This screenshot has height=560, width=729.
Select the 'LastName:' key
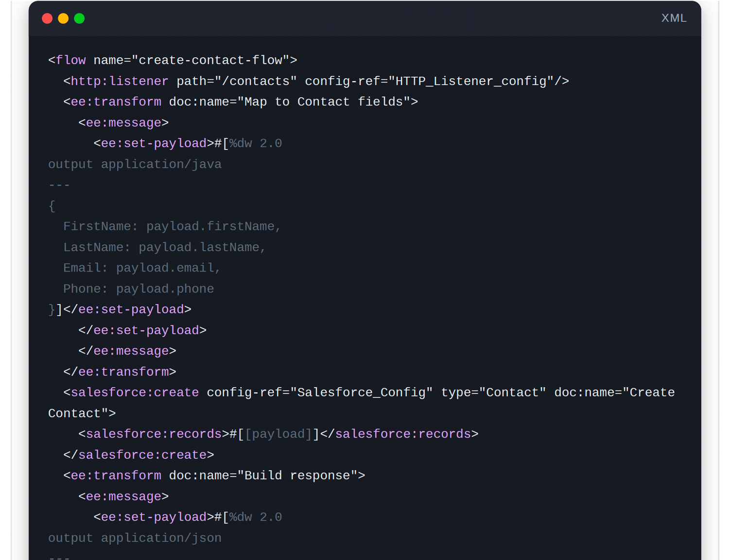click(x=97, y=247)
